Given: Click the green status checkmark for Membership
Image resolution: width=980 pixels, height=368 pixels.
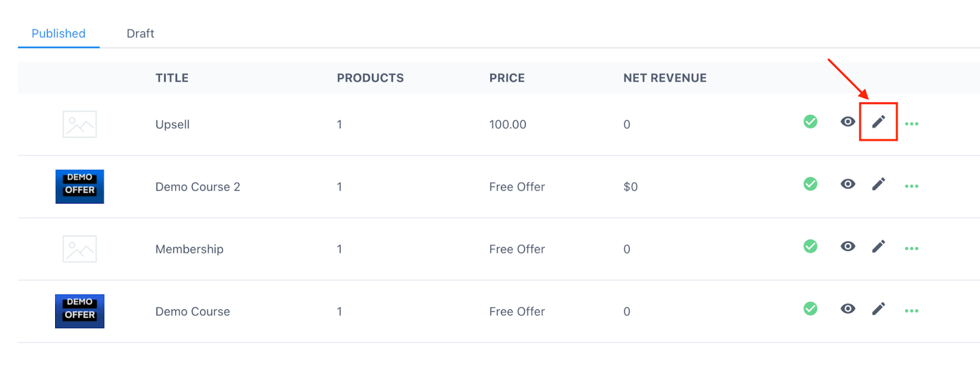Looking at the screenshot, I should (x=810, y=247).
